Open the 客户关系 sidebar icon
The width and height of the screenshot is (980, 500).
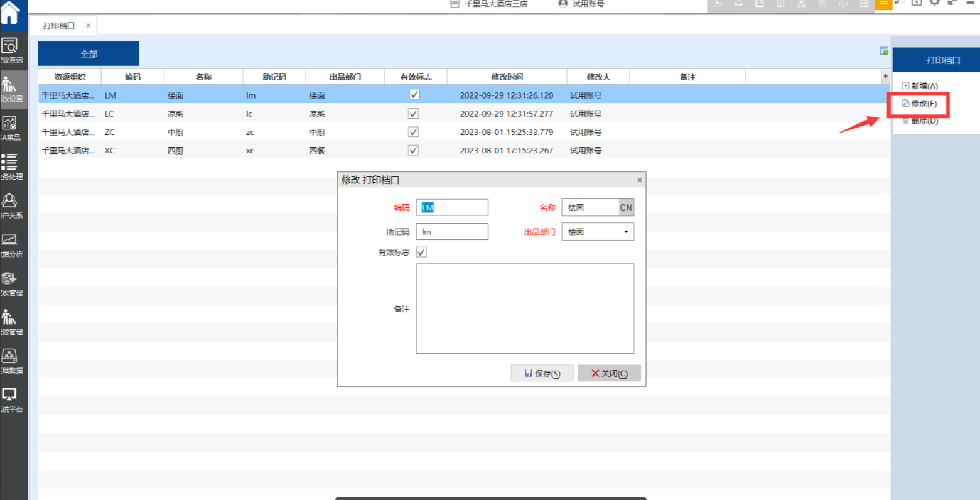[10, 201]
